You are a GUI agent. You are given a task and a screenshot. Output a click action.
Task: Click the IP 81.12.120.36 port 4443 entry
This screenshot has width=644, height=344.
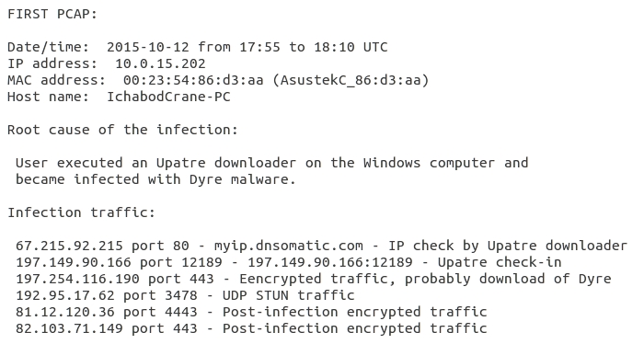coord(107,312)
